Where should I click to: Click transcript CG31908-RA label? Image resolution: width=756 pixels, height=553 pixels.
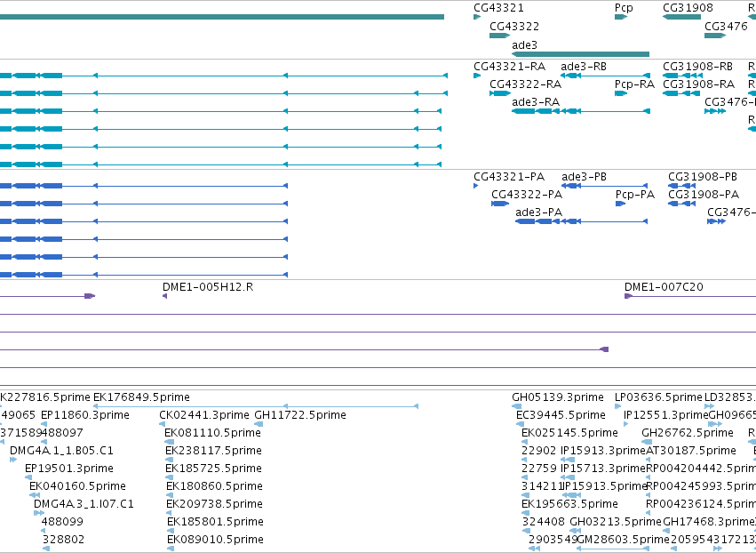(698, 84)
